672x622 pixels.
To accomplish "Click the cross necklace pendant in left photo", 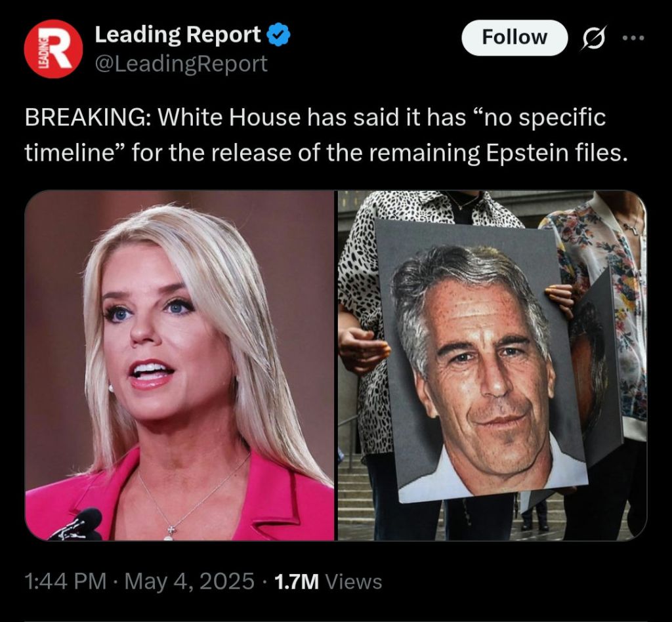I will click(x=171, y=531).
